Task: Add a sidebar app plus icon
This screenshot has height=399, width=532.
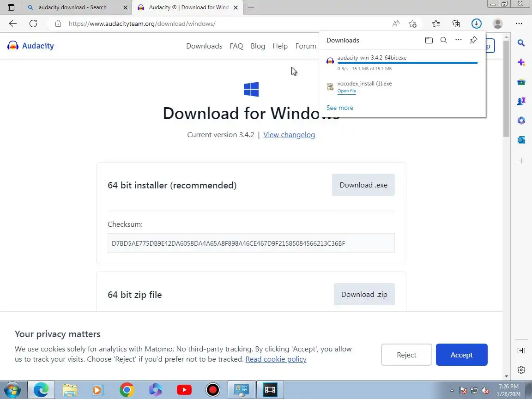Action: pos(521,161)
